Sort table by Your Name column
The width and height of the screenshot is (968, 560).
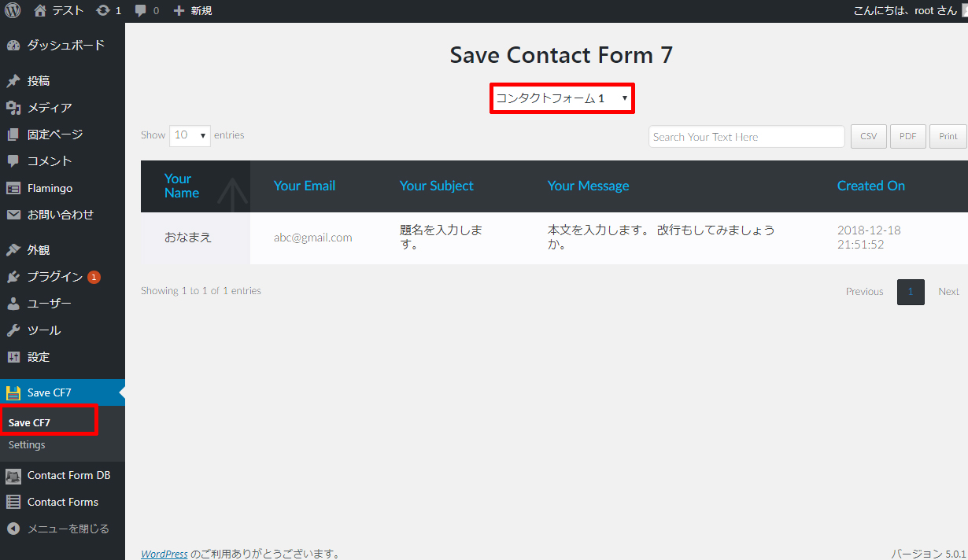click(182, 186)
